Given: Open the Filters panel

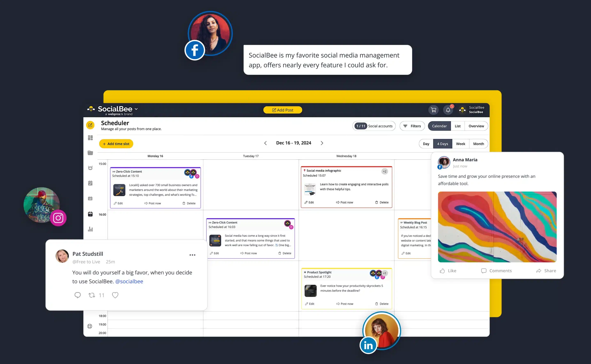Looking at the screenshot, I should tap(412, 126).
